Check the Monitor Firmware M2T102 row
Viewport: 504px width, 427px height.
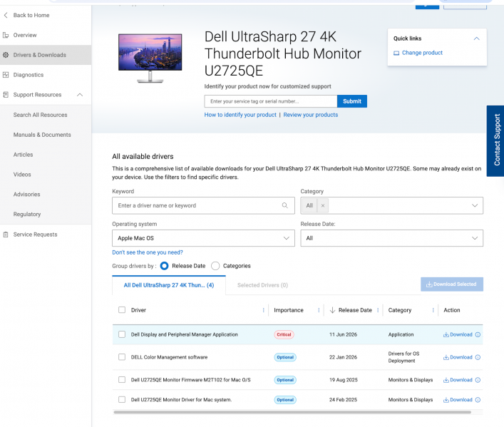point(122,380)
